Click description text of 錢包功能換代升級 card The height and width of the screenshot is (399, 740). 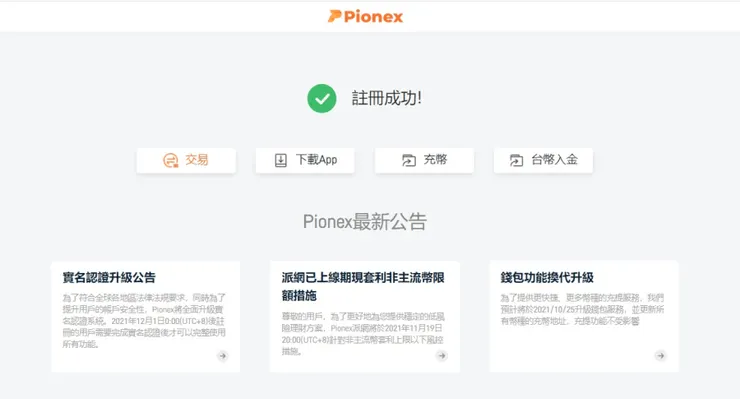582,309
